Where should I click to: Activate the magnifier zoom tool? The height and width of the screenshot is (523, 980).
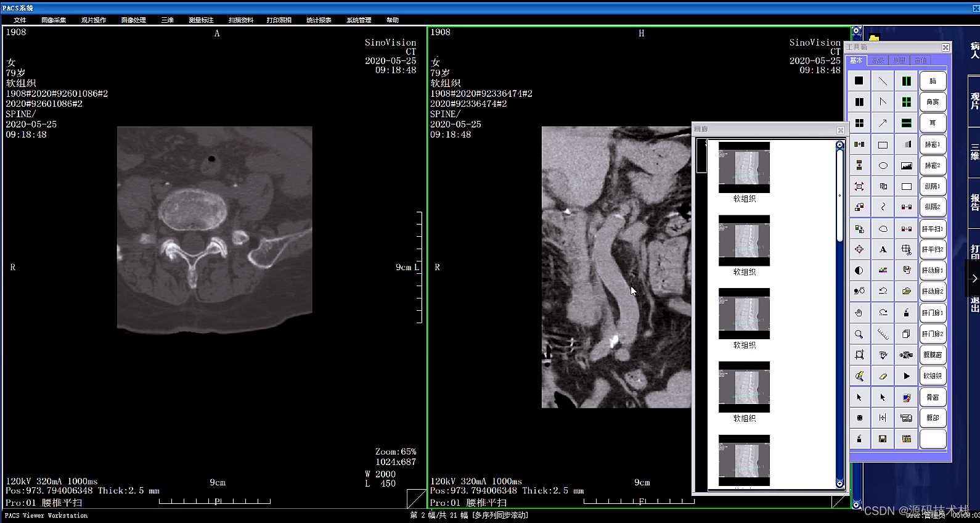(859, 334)
